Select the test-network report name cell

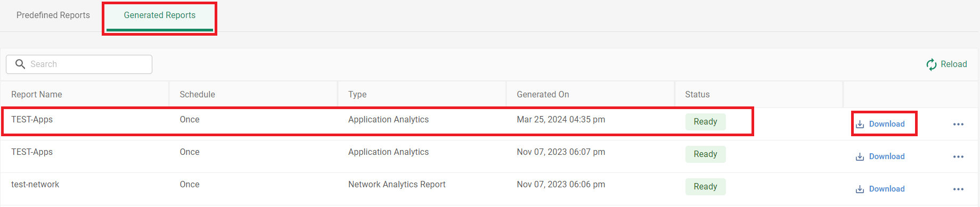(35, 184)
